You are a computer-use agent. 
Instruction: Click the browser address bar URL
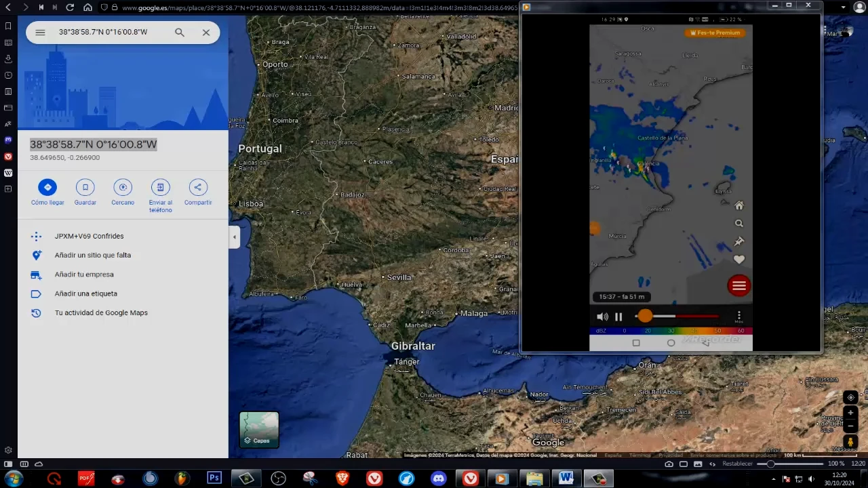pyautogui.click(x=319, y=7)
